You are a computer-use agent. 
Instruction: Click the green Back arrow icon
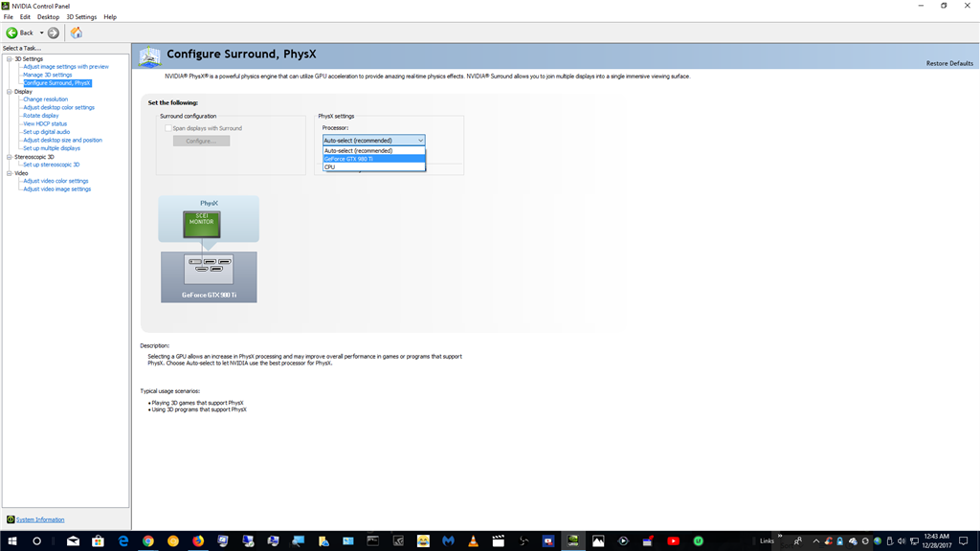tap(11, 33)
